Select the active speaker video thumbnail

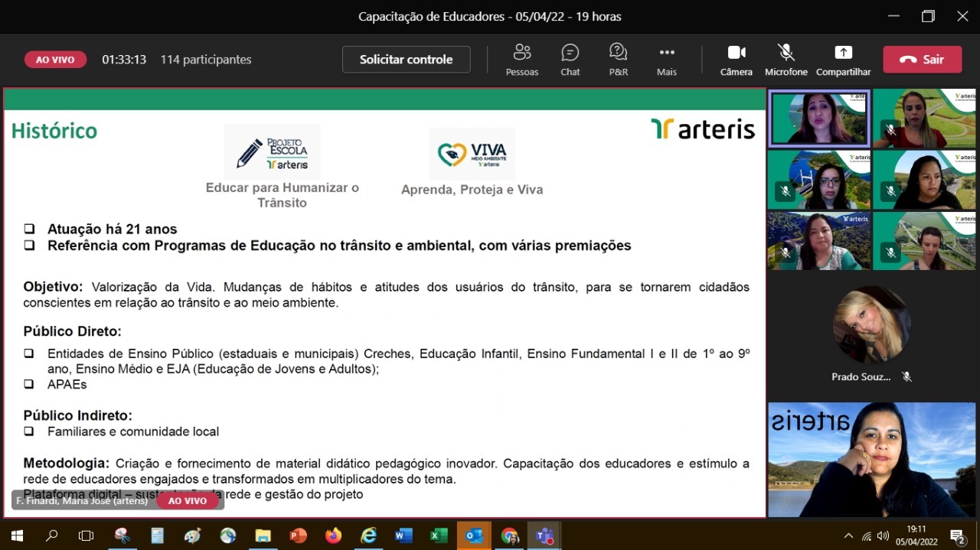click(x=818, y=119)
